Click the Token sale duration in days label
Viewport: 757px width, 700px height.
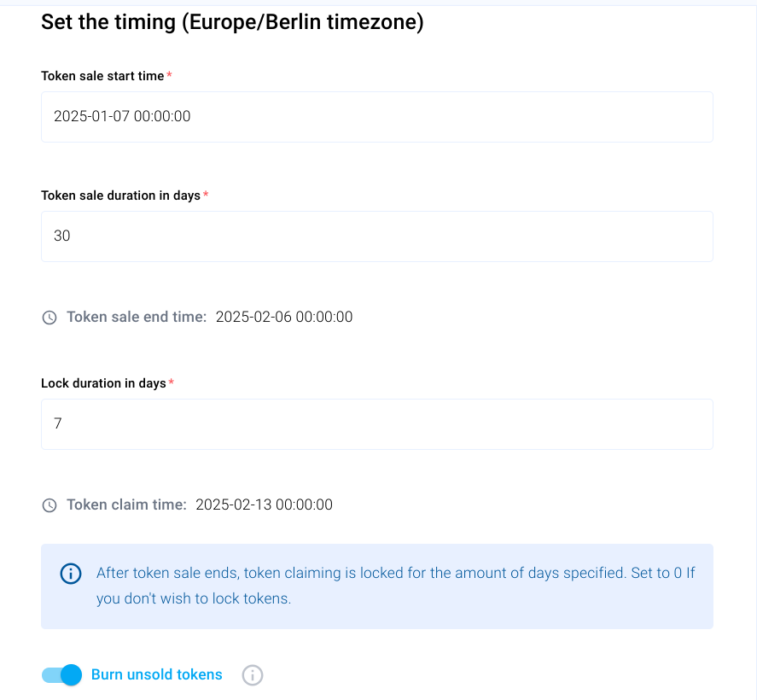point(120,195)
